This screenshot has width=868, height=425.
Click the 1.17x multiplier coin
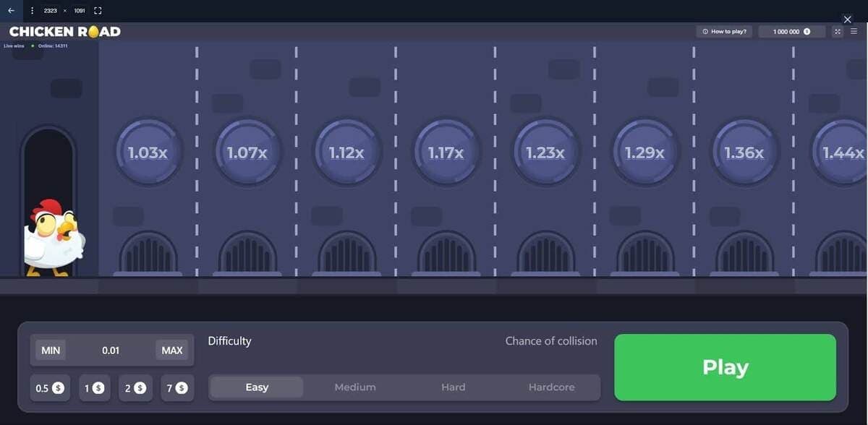tap(446, 153)
